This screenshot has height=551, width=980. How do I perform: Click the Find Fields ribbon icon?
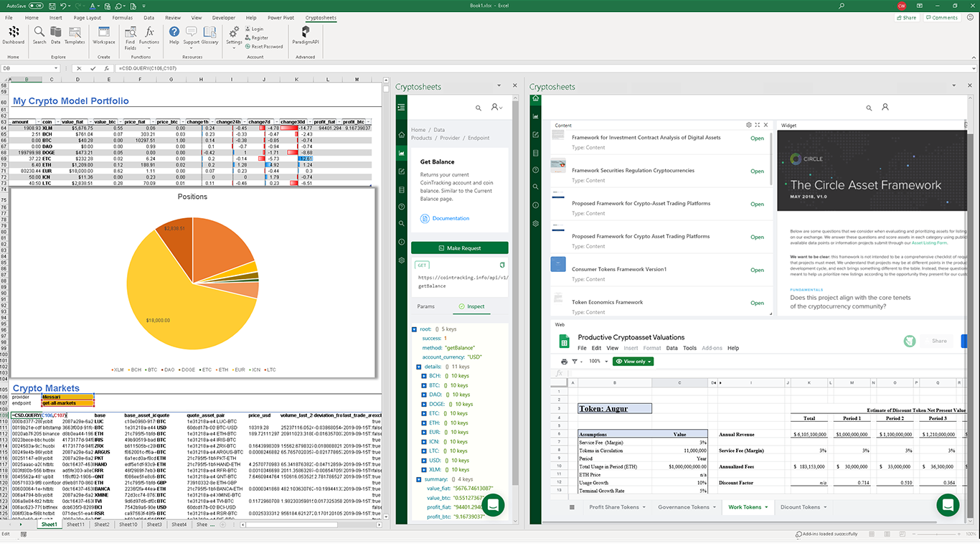(130, 38)
